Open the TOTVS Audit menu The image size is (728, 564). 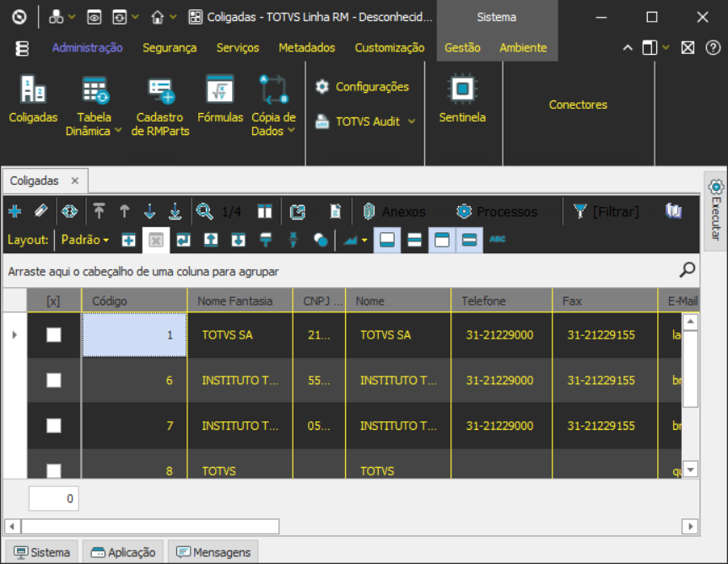(365, 122)
